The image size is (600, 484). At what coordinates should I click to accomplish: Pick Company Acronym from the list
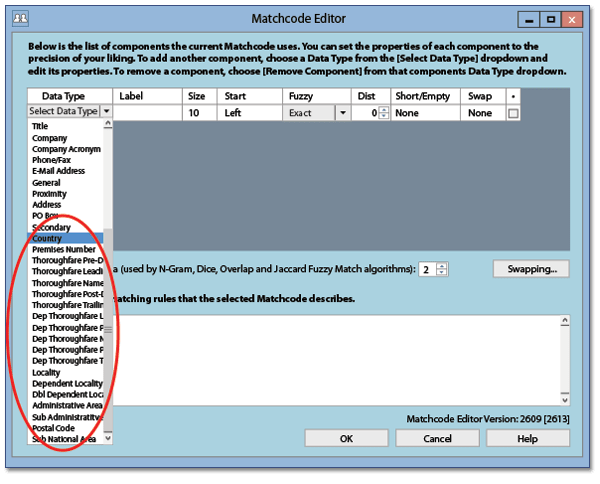pos(64,149)
